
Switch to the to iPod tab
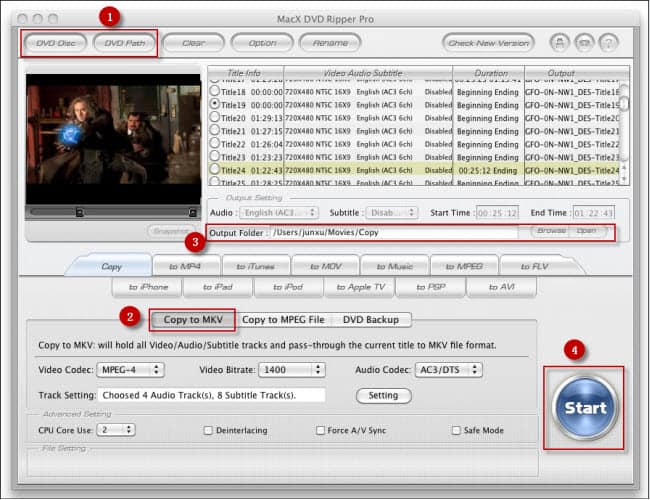(288, 287)
